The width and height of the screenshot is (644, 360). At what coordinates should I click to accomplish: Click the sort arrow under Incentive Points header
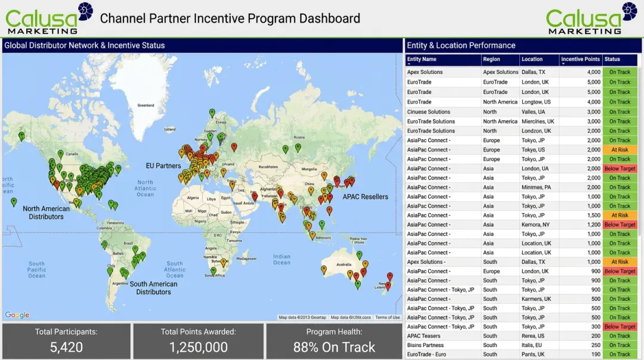click(563, 64)
